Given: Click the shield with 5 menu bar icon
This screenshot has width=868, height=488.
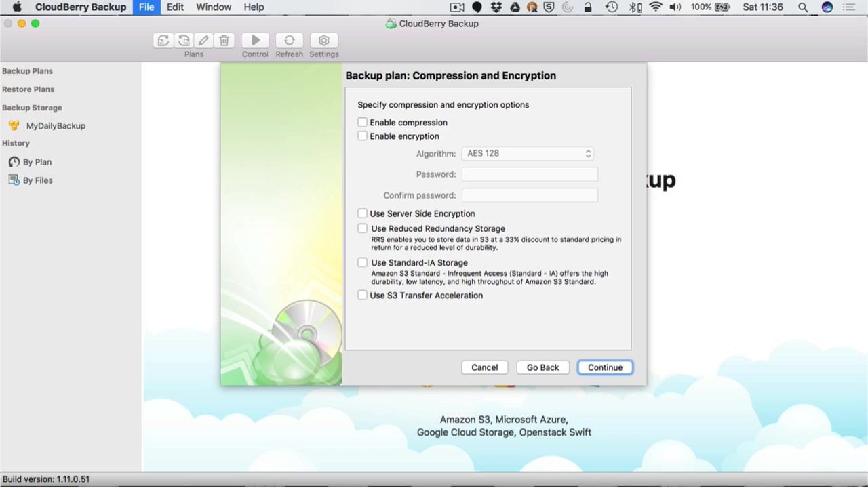Looking at the screenshot, I should pyautogui.click(x=549, y=7).
